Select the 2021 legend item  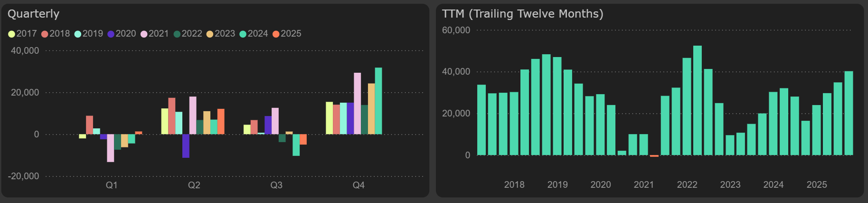pyautogui.click(x=144, y=34)
